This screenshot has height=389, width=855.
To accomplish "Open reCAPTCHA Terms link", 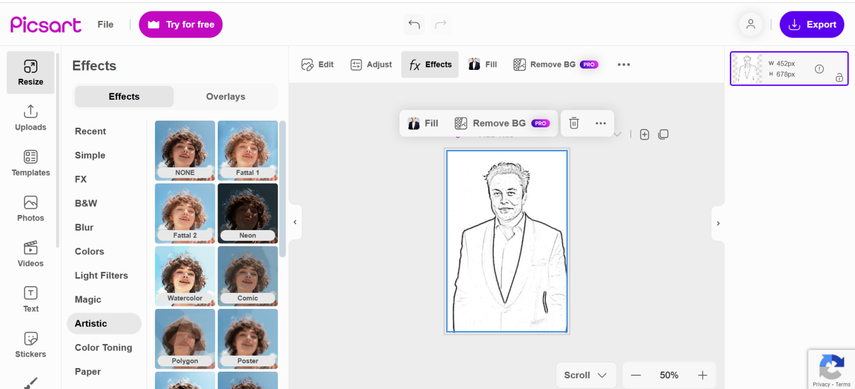I will tap(843, 385).
